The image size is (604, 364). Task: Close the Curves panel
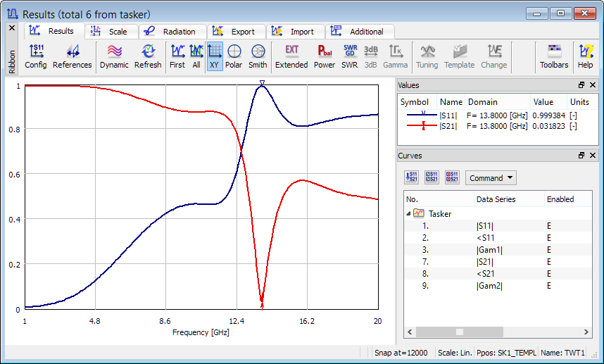point(593,155)
